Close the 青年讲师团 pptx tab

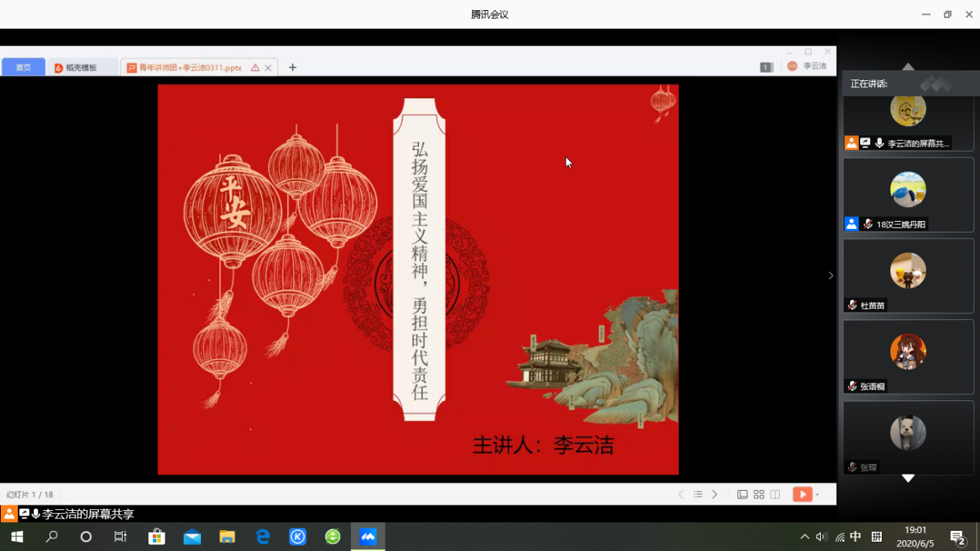[x=268, y=68]
